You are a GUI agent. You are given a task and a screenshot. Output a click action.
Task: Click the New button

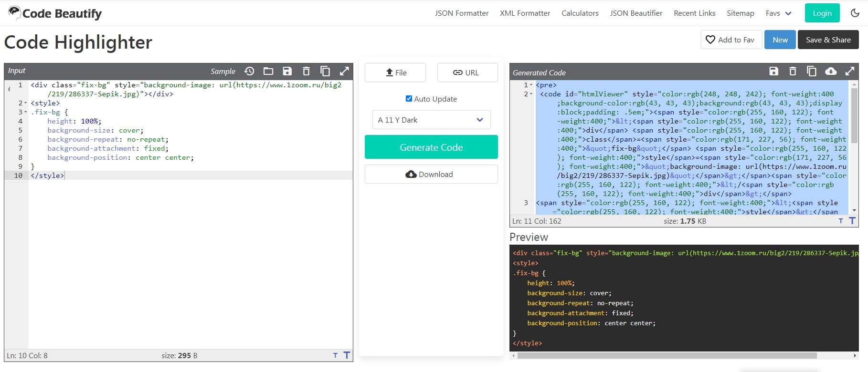(780, 40)
